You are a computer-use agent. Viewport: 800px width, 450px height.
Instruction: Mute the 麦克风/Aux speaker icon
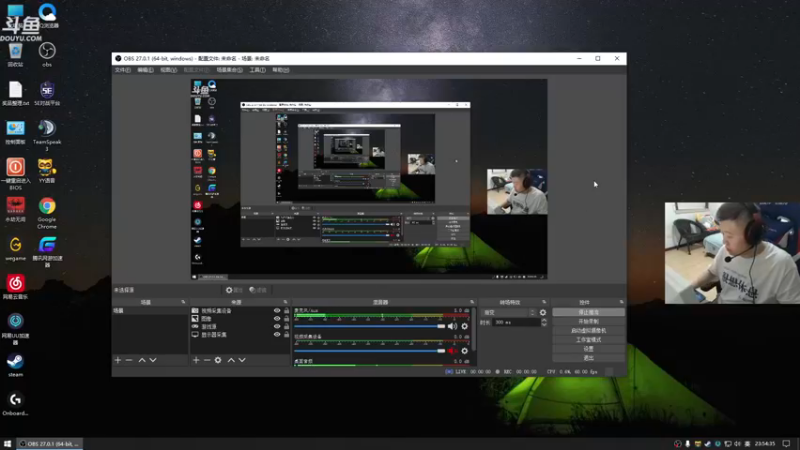point(452,327)
